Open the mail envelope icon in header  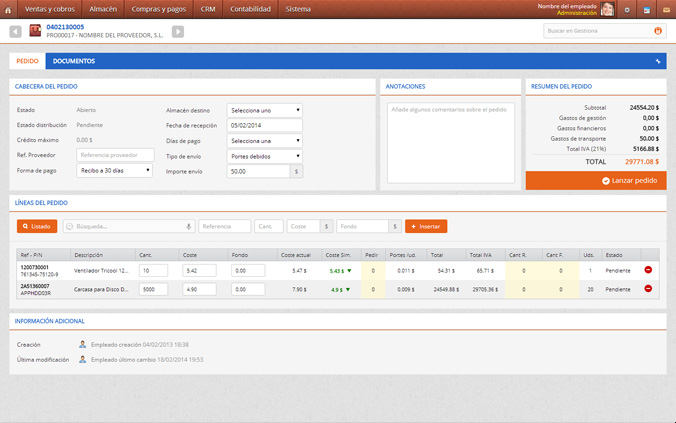coord(666,9)
